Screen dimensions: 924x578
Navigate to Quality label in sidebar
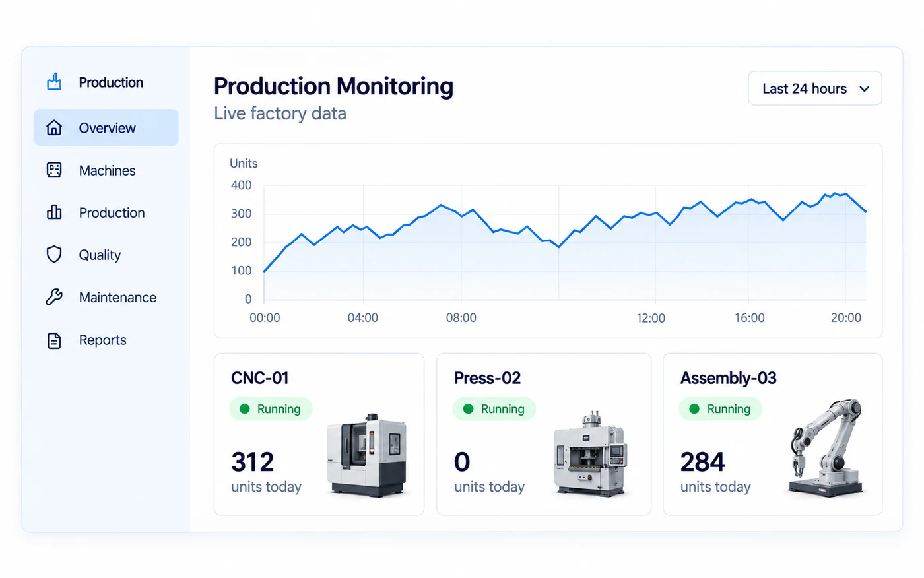click(x=100, y=255)
